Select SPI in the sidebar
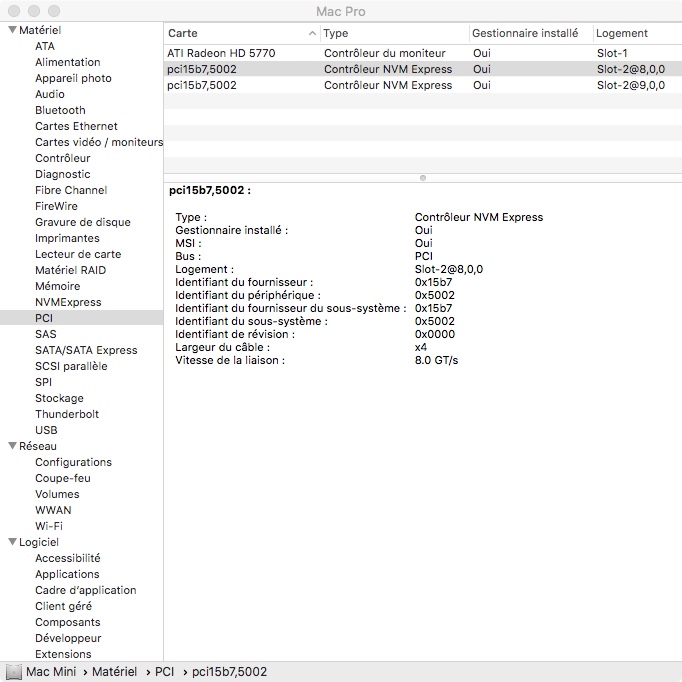This screenshot has width=682, height=682. click(x=43, y=382)
